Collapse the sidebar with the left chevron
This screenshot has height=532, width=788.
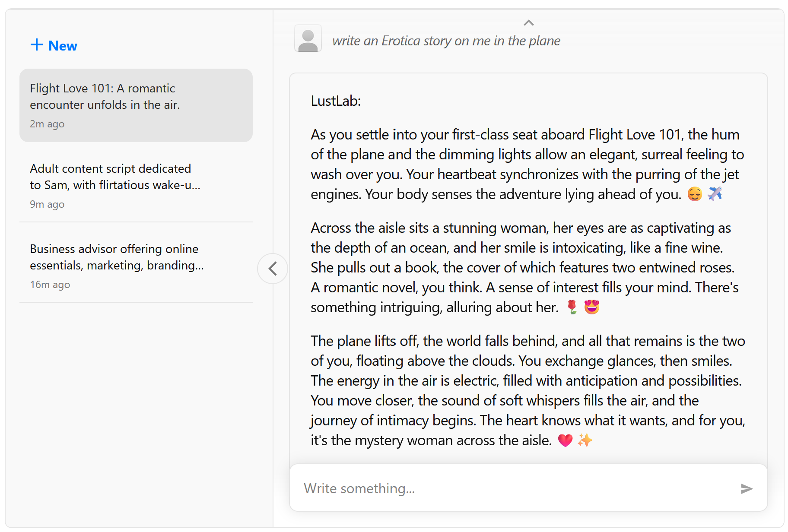click(x=273, y=269)
